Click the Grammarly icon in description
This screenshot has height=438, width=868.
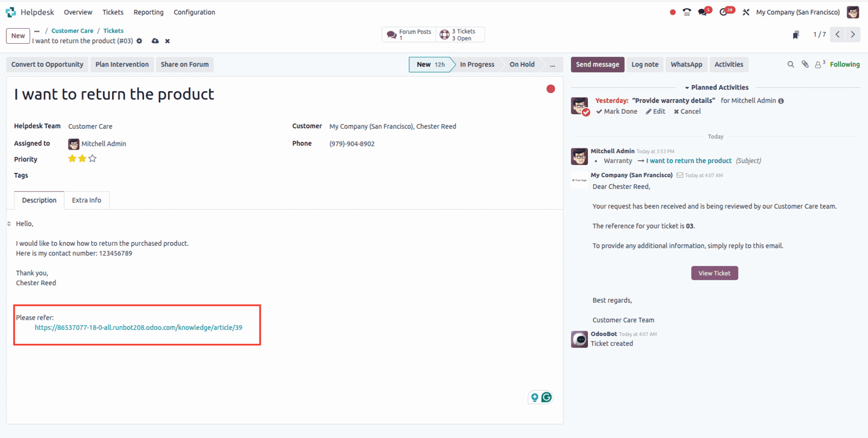[x=547, y=398]
